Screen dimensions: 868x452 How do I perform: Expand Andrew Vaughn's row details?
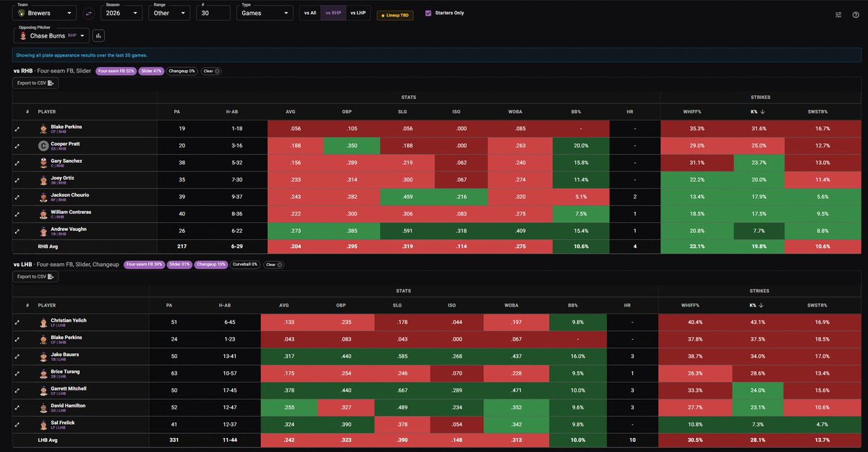tap(17, 231)
